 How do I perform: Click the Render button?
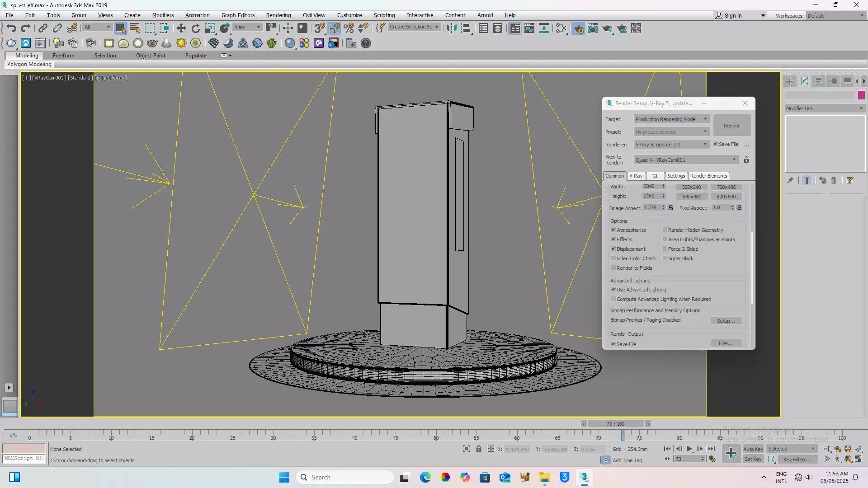[x=731, y=126]
